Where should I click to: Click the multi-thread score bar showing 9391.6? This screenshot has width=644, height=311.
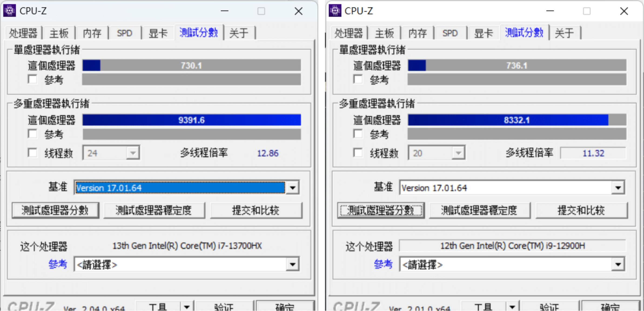[192, 120]
